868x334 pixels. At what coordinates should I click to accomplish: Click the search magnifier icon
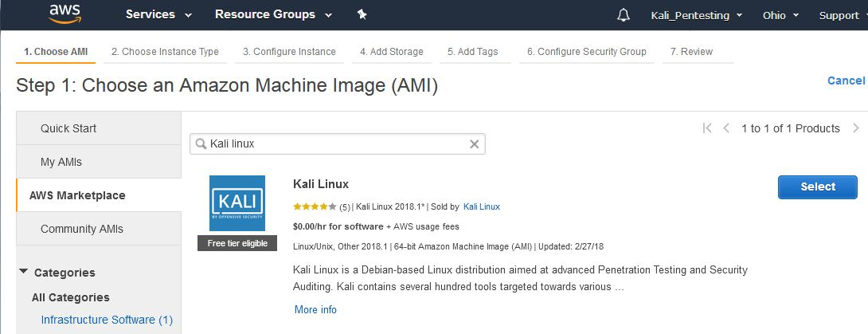[x=200, y=144]
